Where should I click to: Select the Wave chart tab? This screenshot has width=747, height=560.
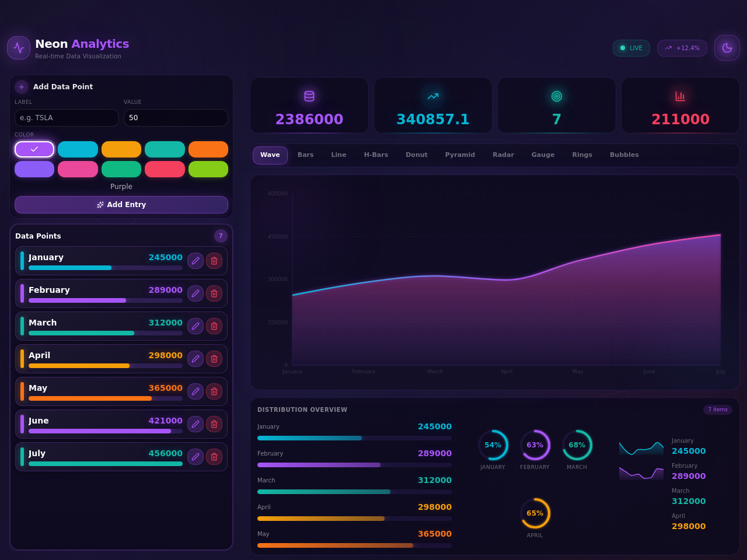pos(270,155)
